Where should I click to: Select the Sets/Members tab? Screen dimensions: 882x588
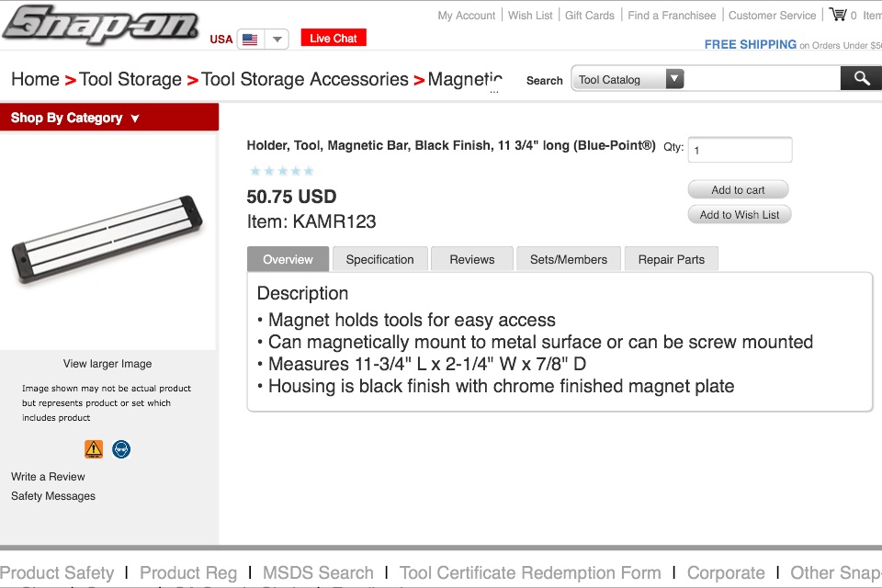pyautogui.click(x=569, y=259)
